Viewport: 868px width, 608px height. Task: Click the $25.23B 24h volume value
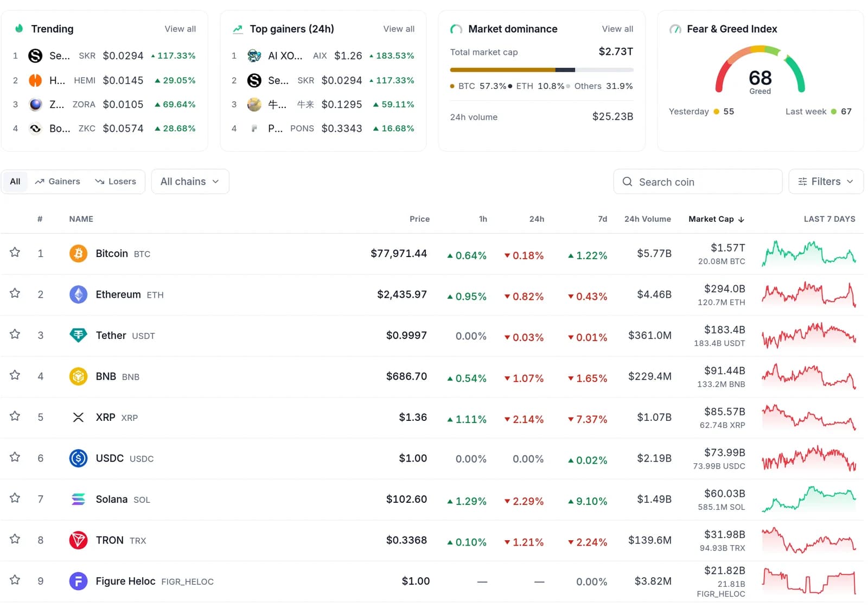(612, 117)
